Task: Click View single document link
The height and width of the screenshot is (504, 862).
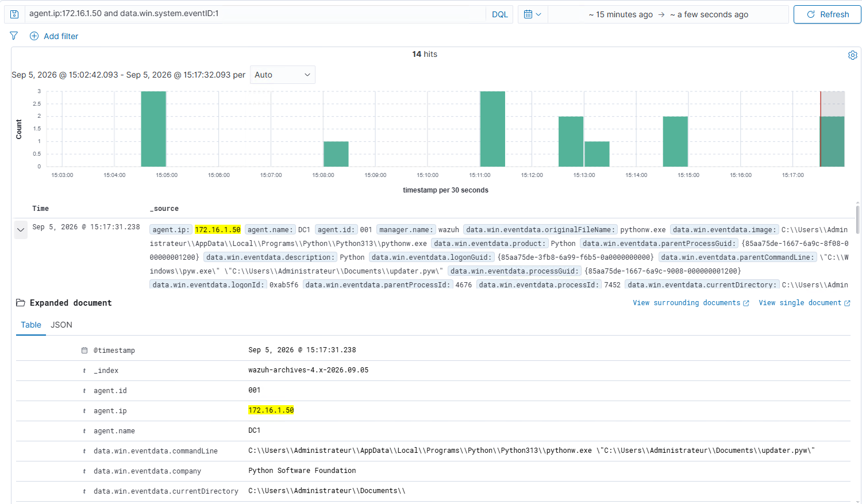Action: (x=804, y=303)
